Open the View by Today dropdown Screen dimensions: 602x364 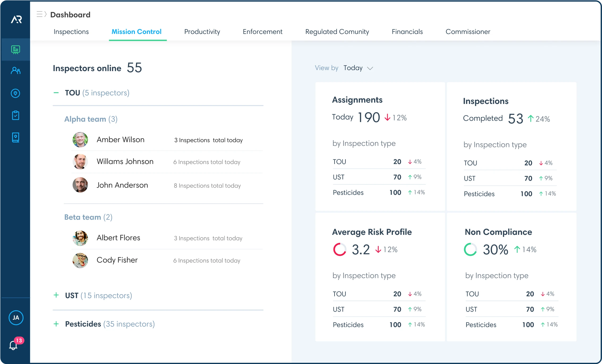(x=344, y=68)
